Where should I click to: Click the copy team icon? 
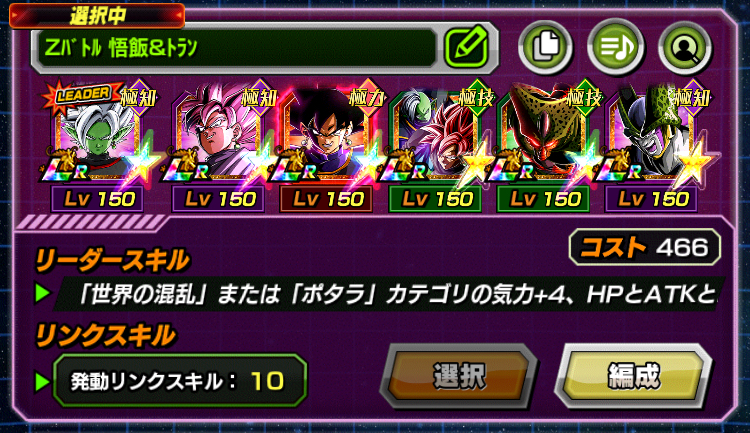pos(545,47)
